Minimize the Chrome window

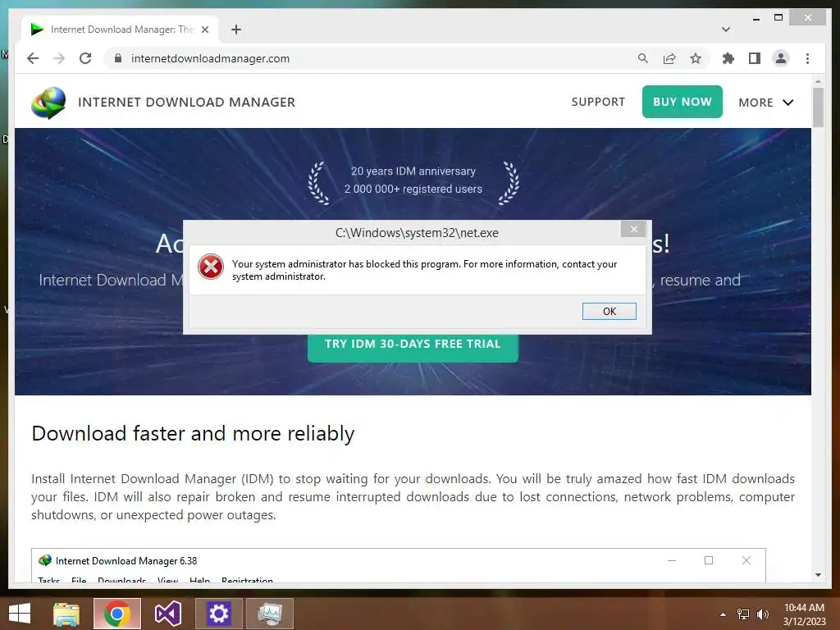pos(756,18)
